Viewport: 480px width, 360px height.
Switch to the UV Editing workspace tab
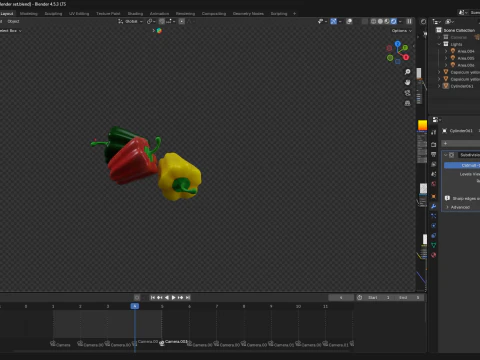pyautogui.click(x=79, y=14)
